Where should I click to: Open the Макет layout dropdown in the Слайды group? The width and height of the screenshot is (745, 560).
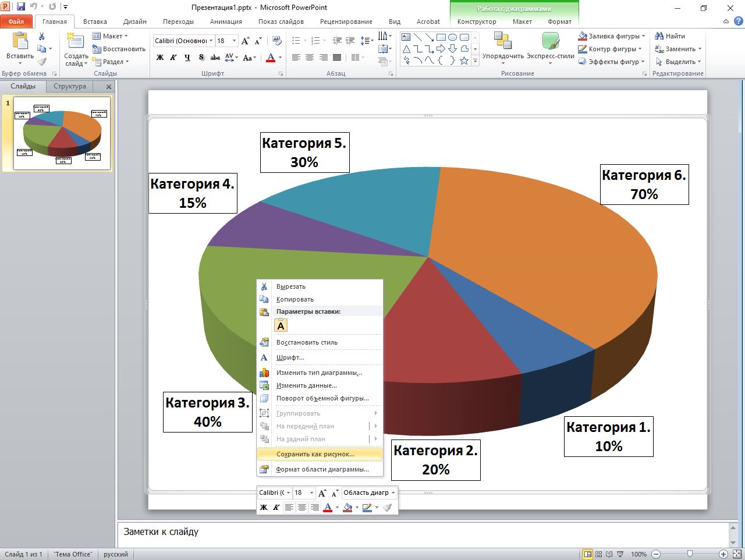tap(110, 36)
